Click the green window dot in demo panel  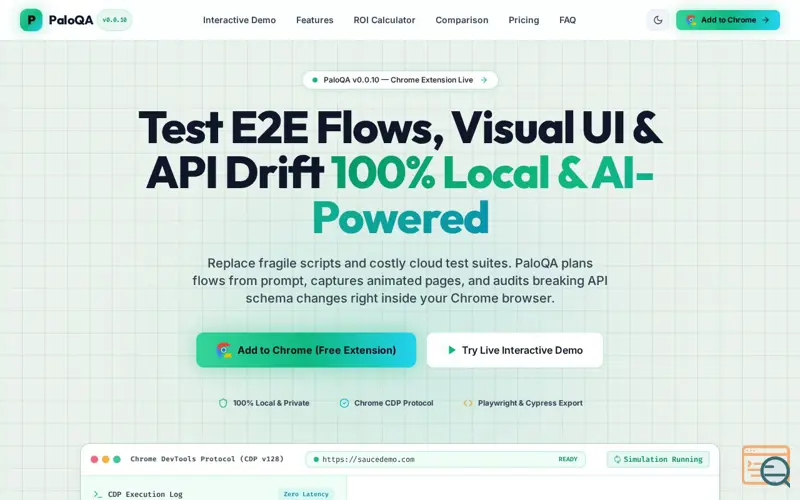[117, 459]
